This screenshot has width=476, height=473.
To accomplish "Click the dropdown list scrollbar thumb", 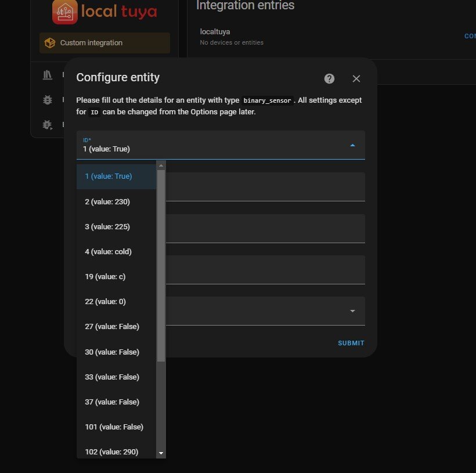I will pos(161,266).
